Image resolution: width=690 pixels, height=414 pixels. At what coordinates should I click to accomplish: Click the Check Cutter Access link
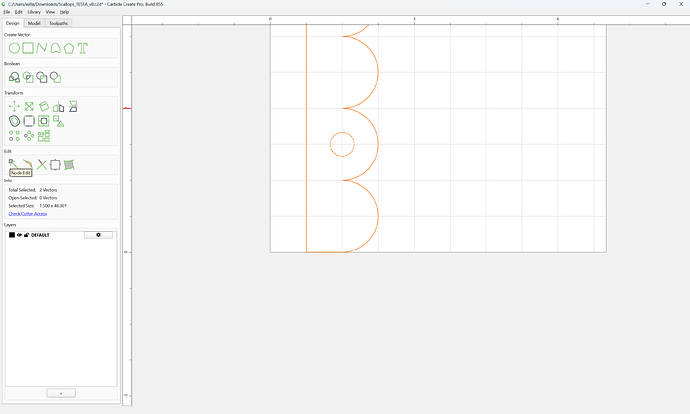tap(28, 214)
